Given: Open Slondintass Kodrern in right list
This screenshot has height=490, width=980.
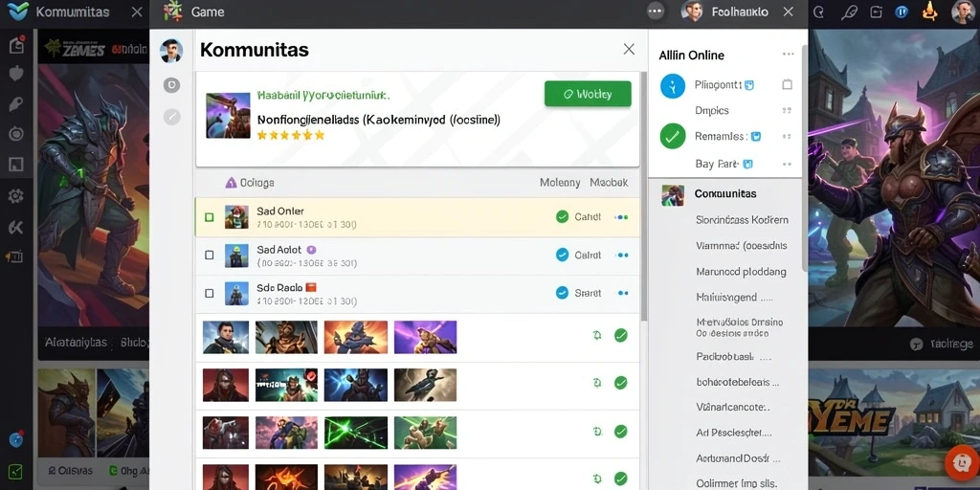Looking at the screenshot, I should 742,220.
